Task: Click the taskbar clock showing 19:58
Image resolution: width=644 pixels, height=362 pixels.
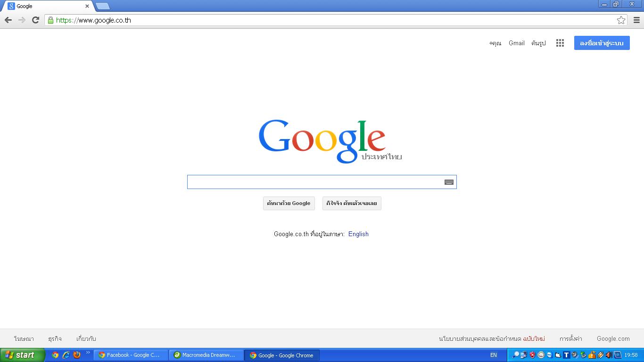Action: [x=631, y=355]
